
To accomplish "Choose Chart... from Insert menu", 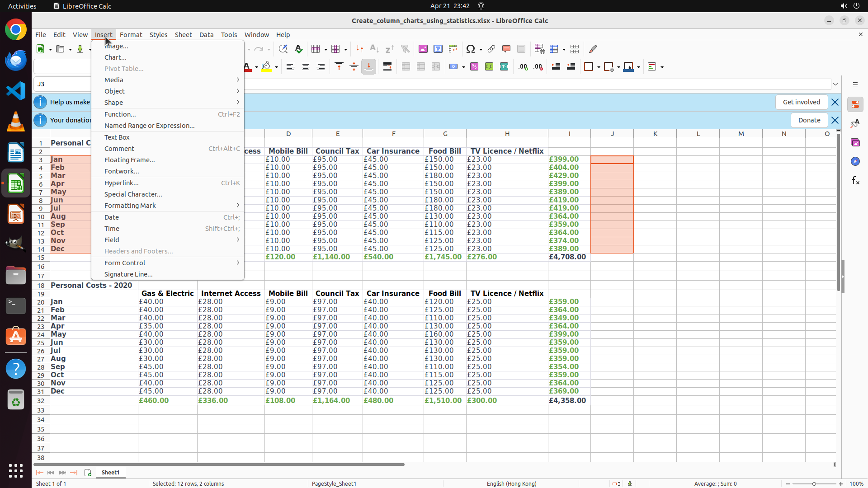I will (115, 57).
